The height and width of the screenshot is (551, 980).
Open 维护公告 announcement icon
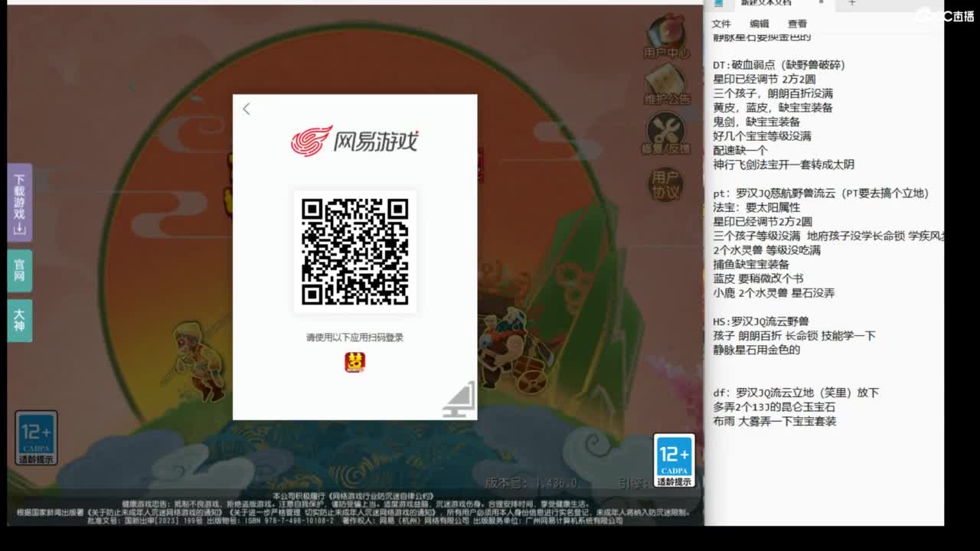(x=665, y=84)
